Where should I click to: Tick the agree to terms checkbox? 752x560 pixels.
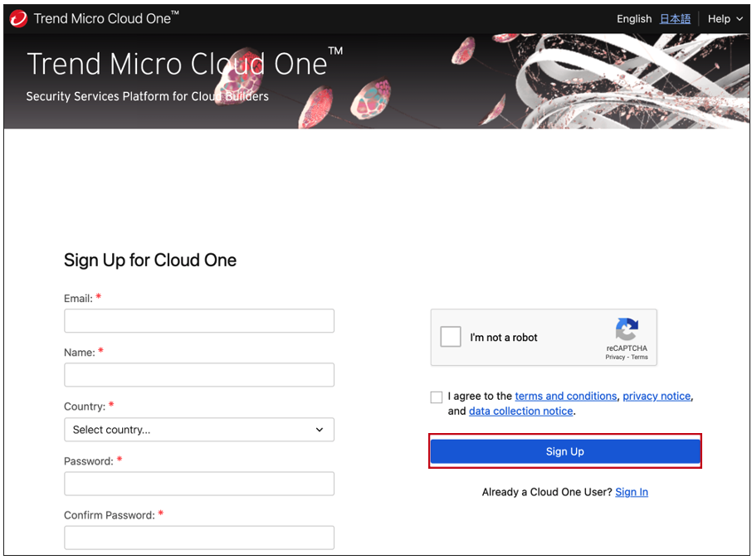[436, 397]
